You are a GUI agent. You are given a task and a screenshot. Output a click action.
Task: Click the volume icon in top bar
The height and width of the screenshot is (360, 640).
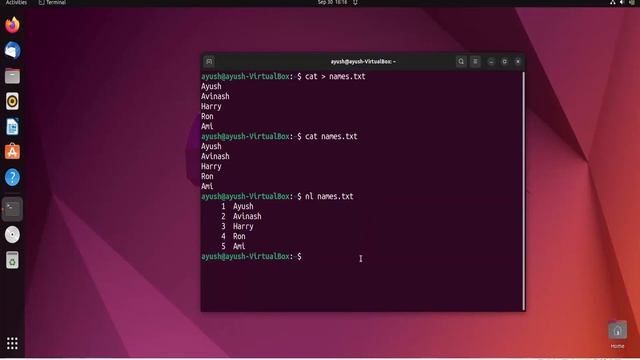pyautogui.click(x=622, y=2)
